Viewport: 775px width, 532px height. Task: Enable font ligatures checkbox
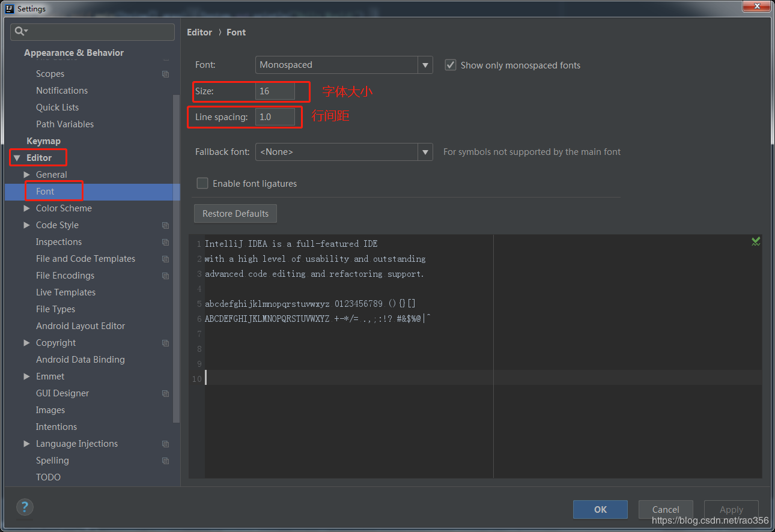click(202, 183)
